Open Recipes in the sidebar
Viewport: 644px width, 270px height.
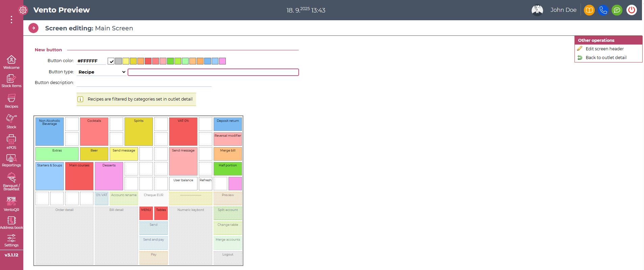pos(11,101)
